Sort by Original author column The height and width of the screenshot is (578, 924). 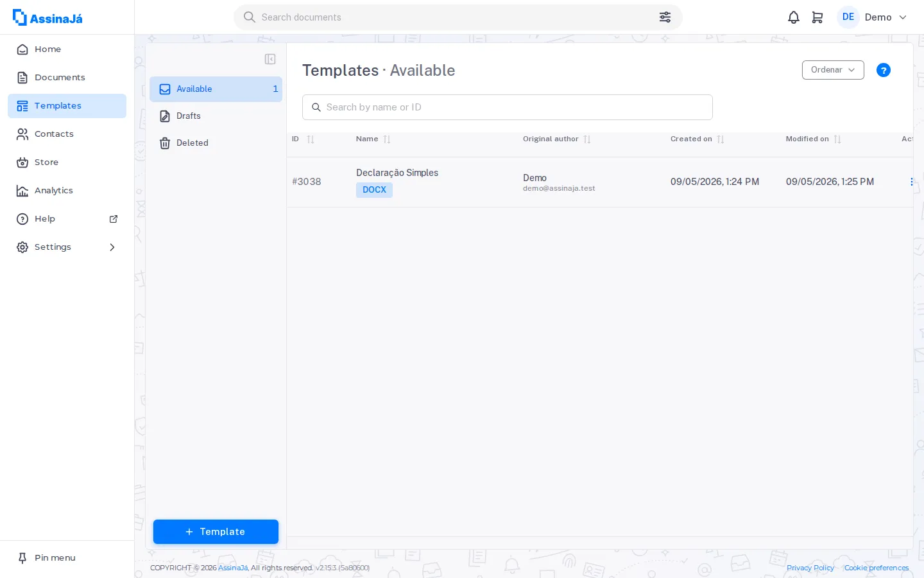(587, 139)
